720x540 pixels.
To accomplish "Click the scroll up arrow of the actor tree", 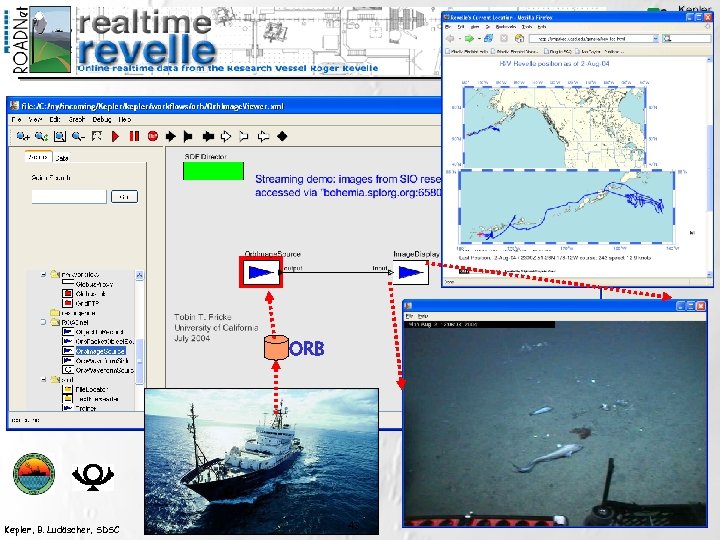I will tap(140, 275).
